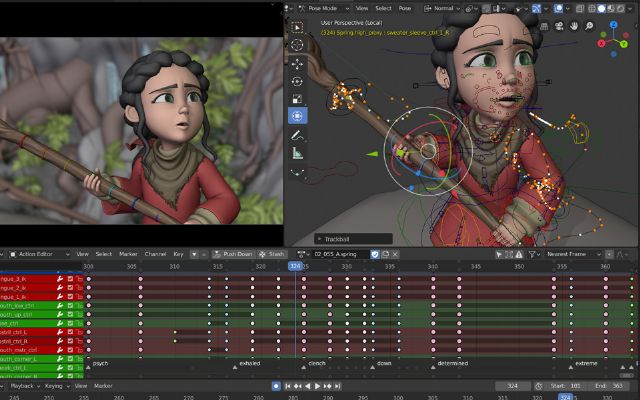This screenshot has width=640, height=400.
Task: Activate the Measure ruler tool
Action: click(x=297, y=153)
